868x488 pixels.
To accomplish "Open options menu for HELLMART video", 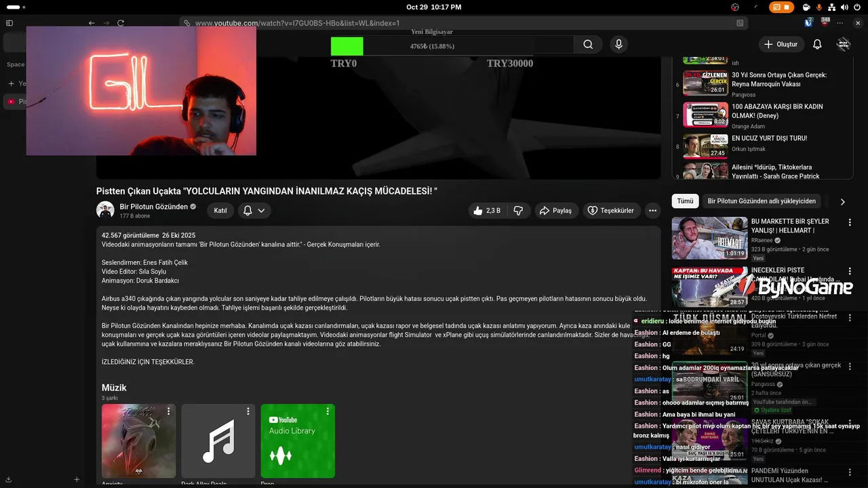I will tap(850, 222).
